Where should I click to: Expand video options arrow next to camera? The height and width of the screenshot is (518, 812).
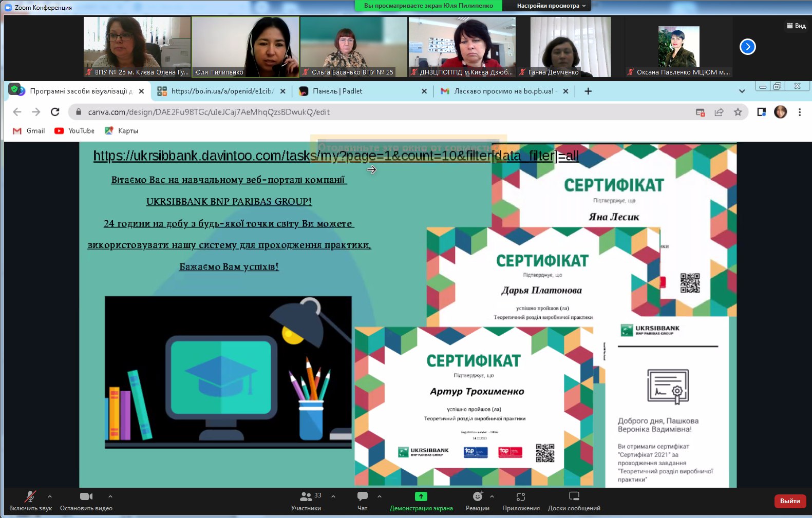tap(110, 496)
